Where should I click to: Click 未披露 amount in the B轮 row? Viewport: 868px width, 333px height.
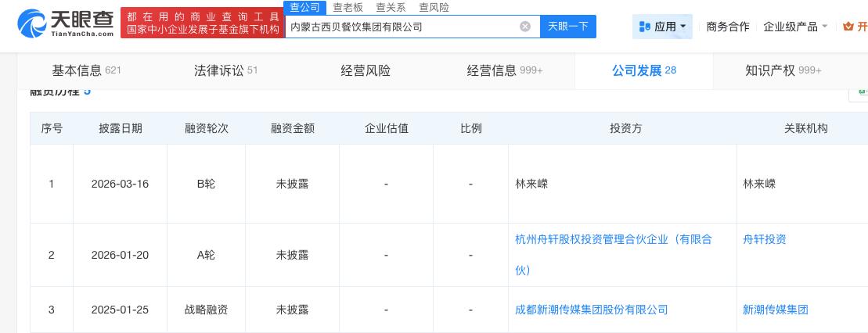coord(292,184)
